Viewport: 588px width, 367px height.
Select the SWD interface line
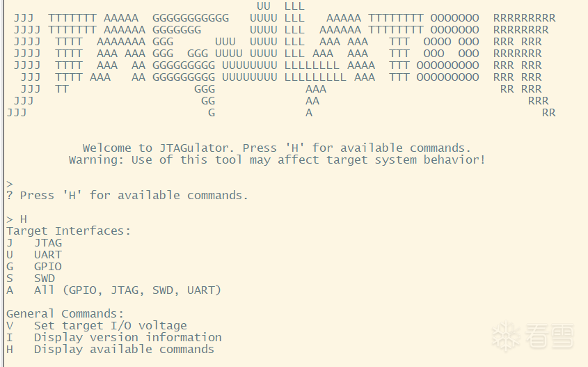tap(44, 279)
